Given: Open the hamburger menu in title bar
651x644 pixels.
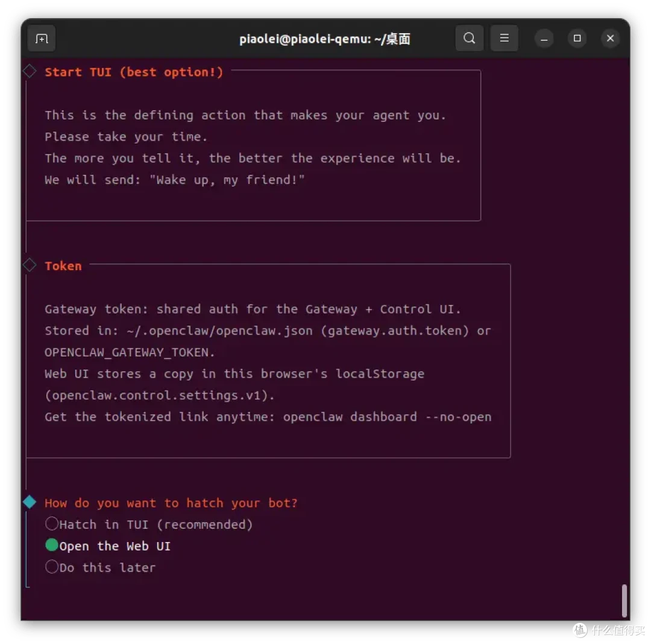Looking at the screenshot, I should tap(504, 39).
